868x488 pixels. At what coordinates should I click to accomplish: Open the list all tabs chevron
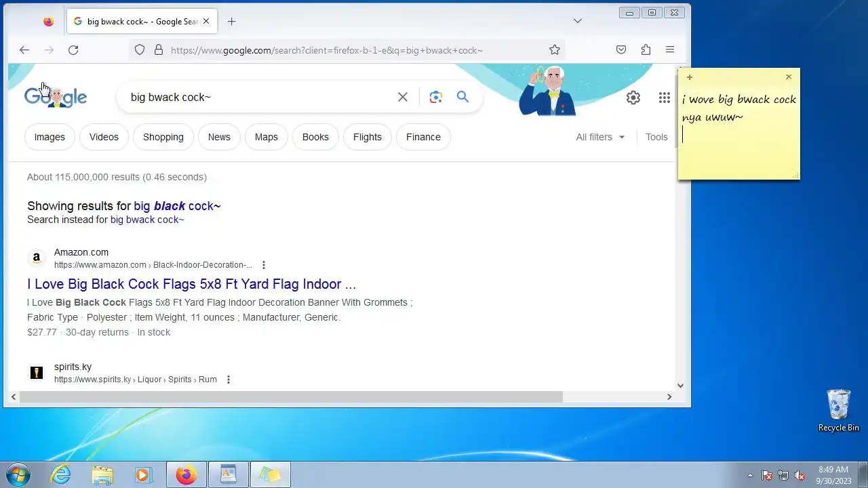(x=578, y=21)
